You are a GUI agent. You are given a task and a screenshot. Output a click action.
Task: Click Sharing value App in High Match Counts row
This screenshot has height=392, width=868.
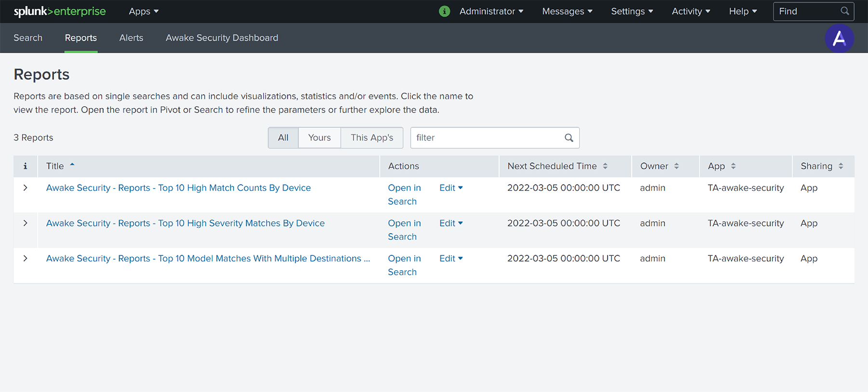(809, 188)
